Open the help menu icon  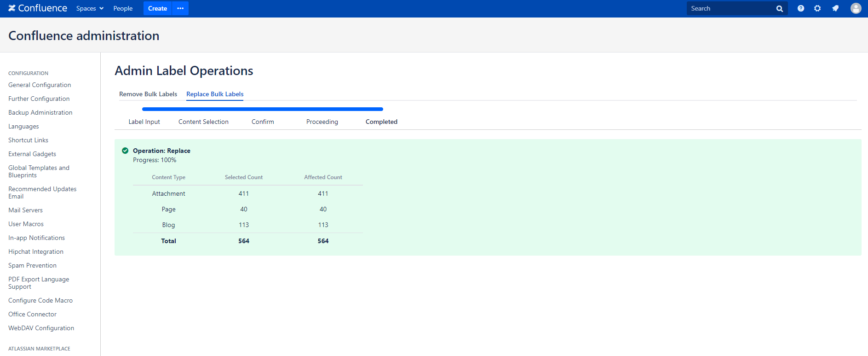(801, 8)
